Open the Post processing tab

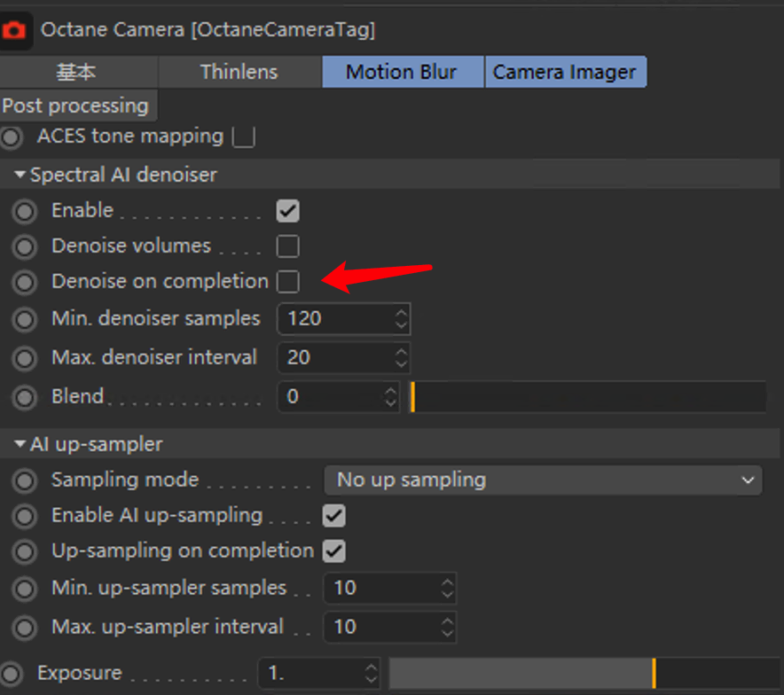(x=78, y=105)
